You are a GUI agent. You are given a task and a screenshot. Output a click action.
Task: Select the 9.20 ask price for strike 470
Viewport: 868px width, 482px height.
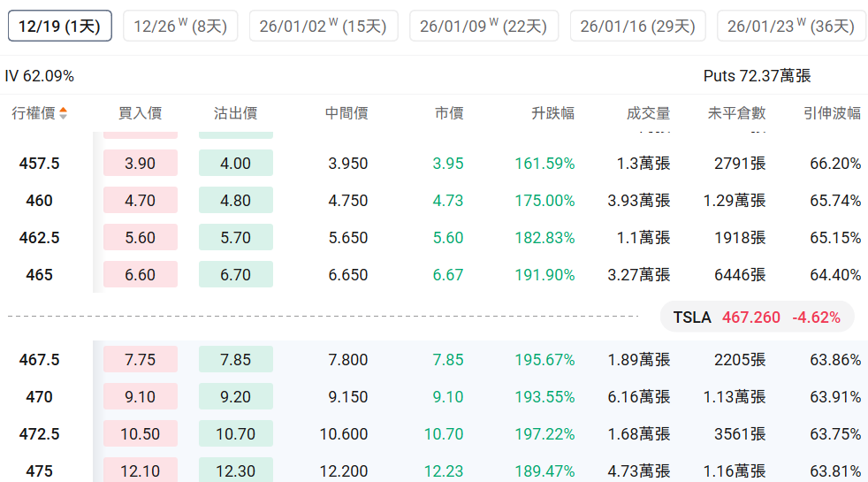(x=236, y=397)
